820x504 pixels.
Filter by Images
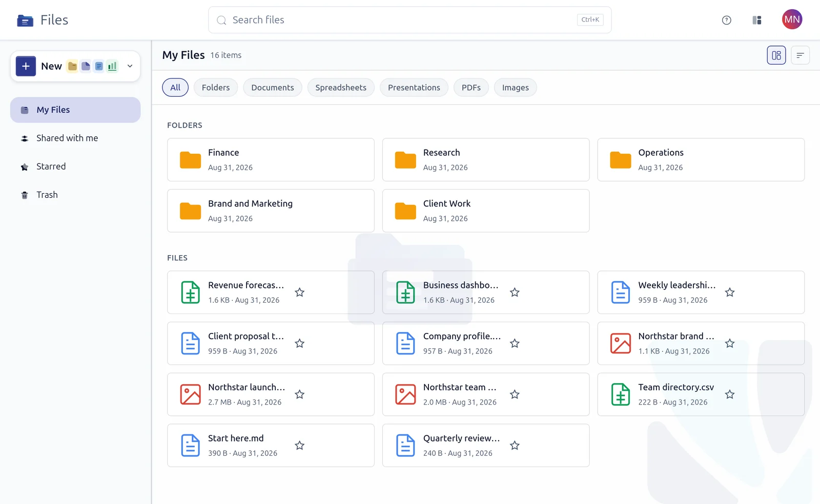515,88
